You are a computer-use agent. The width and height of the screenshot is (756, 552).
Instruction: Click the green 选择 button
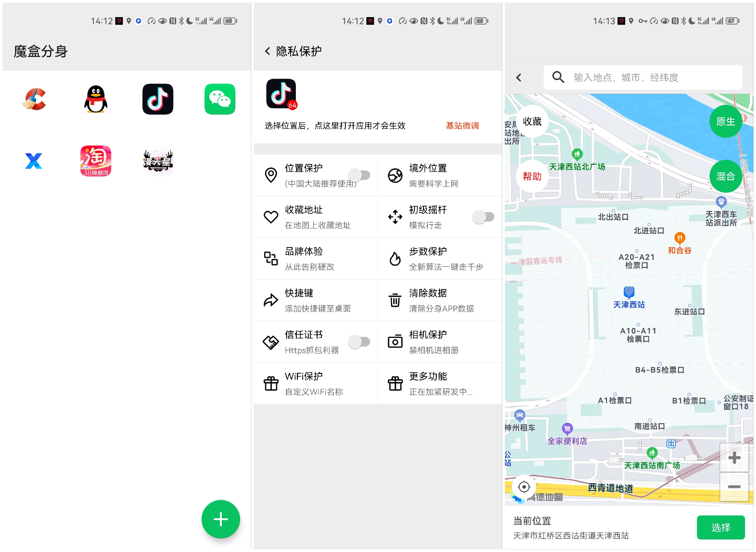click(x=721, y=527)
